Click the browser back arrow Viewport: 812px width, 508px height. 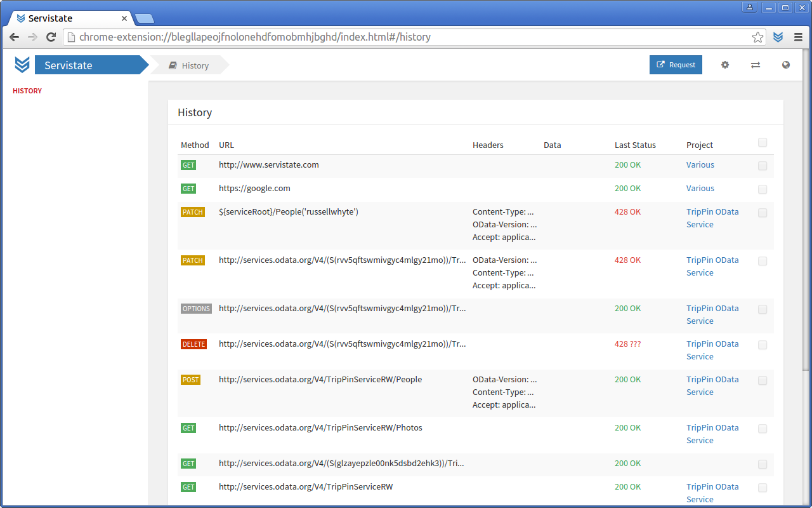pos(15,37)
